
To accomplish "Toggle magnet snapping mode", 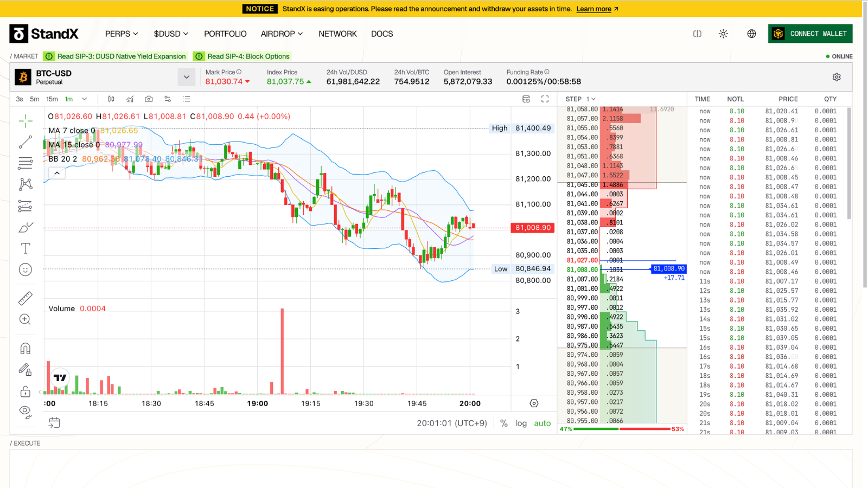I will tap(25, 349).
